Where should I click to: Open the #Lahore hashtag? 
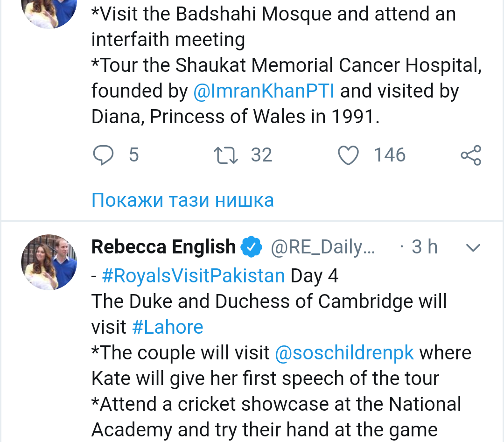click(168, 327)
